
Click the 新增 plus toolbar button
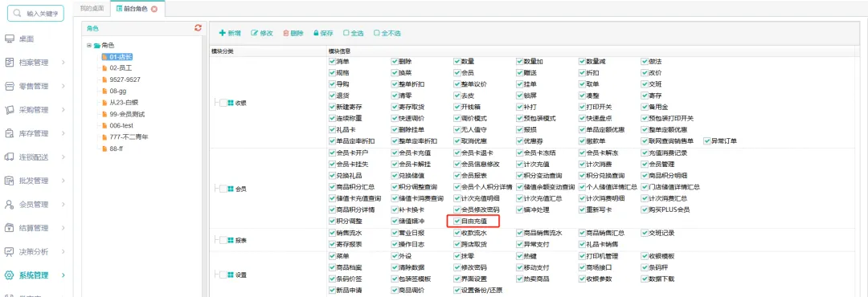(x=231, y=33)
